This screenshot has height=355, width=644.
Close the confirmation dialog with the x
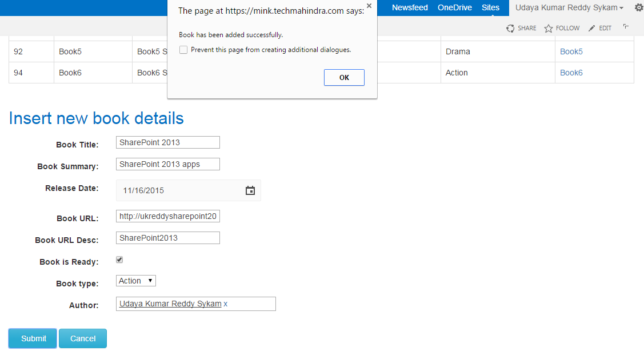point(369,6)
